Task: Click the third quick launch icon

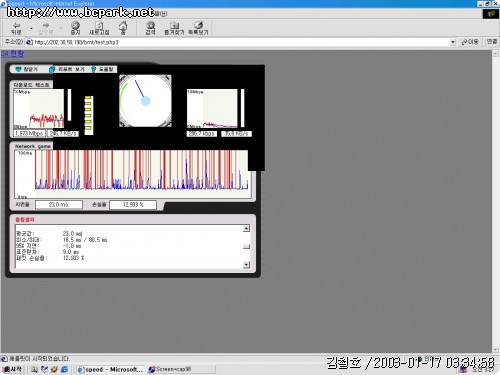Action: [54, 369]
